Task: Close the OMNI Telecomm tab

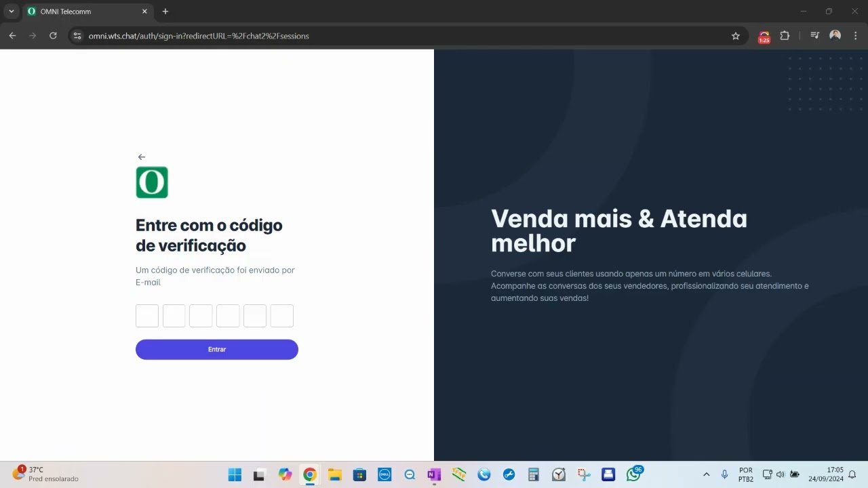Action: click(144, 12)
